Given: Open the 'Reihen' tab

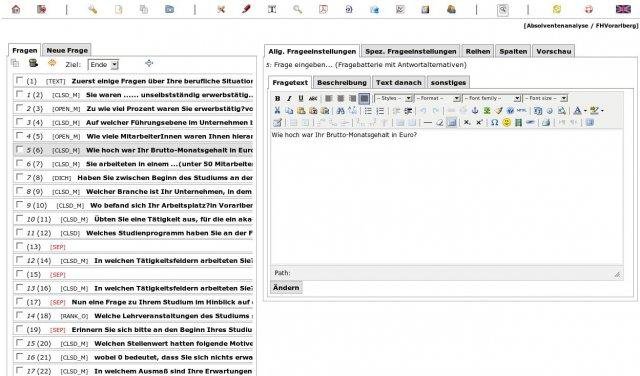Looking at the screenshot, I should click(x=478, y=51).
